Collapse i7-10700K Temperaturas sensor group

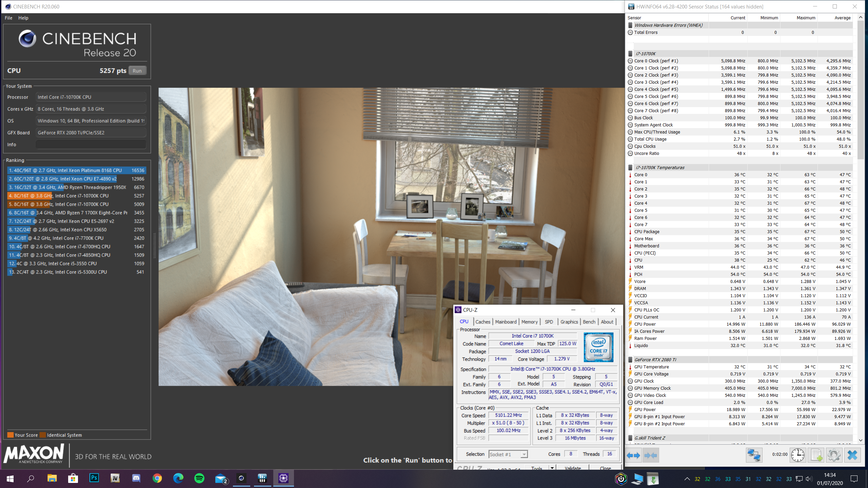point(630,167)
